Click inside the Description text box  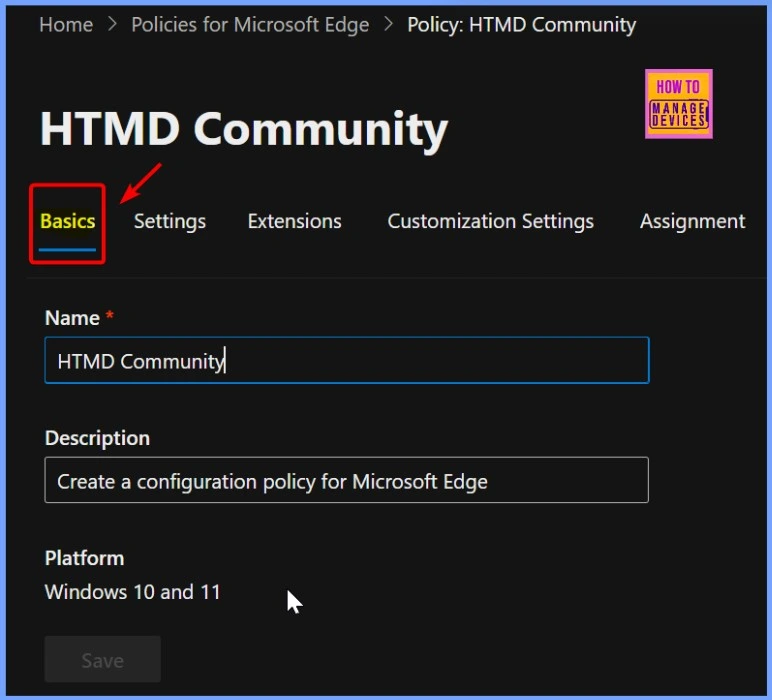(x=346, y=481)
